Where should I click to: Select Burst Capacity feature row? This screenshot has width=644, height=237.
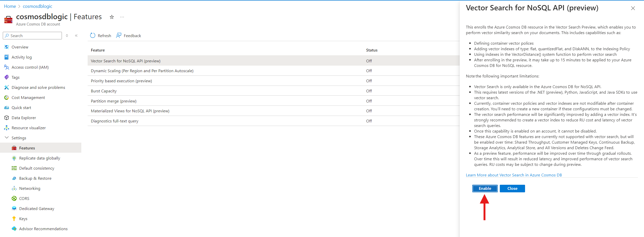pyautogui.click(x=274, y=91)
